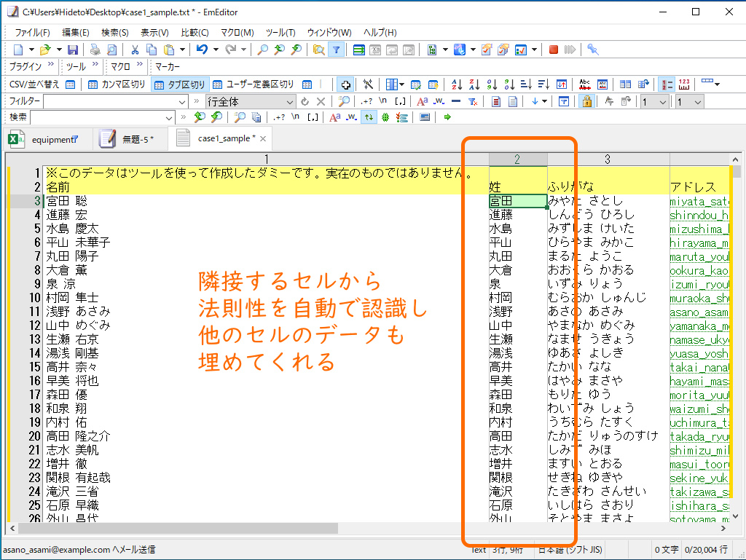Click into the フィルター input field
Image resolution: width=746 pixels, height=560 pixels.
pos(111,102)
